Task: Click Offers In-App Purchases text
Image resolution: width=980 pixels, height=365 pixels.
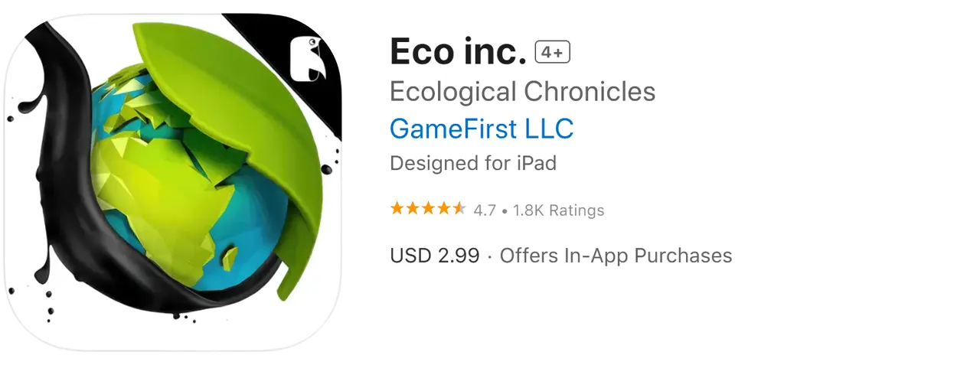Action: click(x=616, y=255)
